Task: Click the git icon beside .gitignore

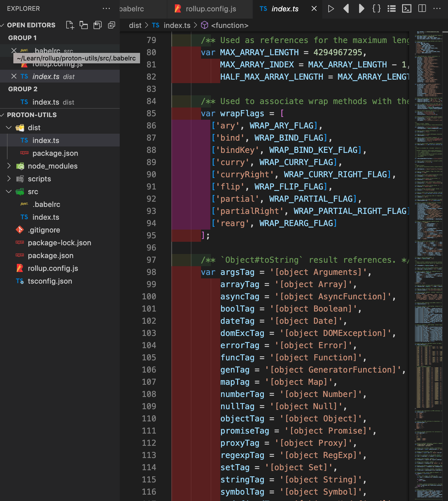Action: [20, 230]
